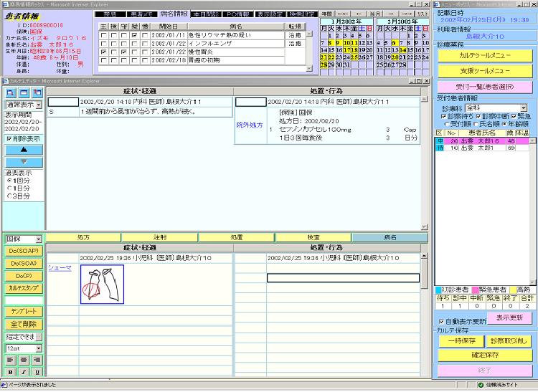Select the 3日分 radio option
The height and width of the screenshot is (392, 538).
tap(9, 196)
